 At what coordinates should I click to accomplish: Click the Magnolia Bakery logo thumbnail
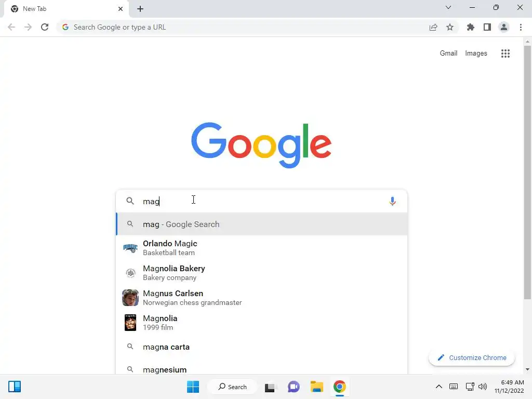(x=130, y=273)
